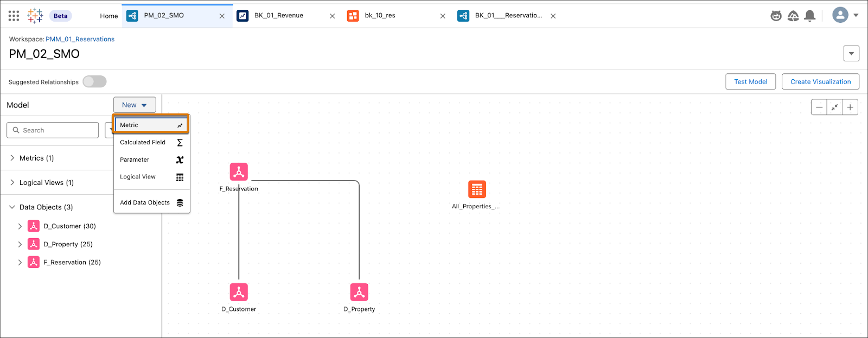The width and height of the screenshot is (868, 338).
Task: Click the Beta badge
Action: coord(61,16)
